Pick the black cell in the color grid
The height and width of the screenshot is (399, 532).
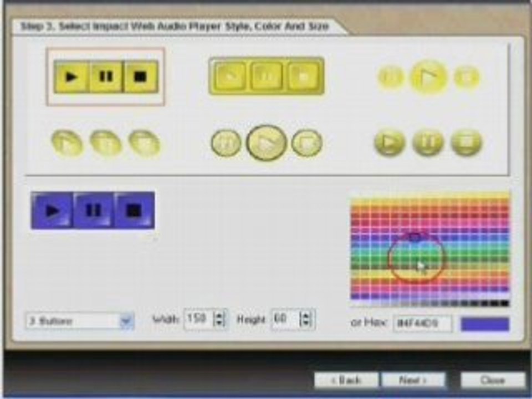pos(505,303)
